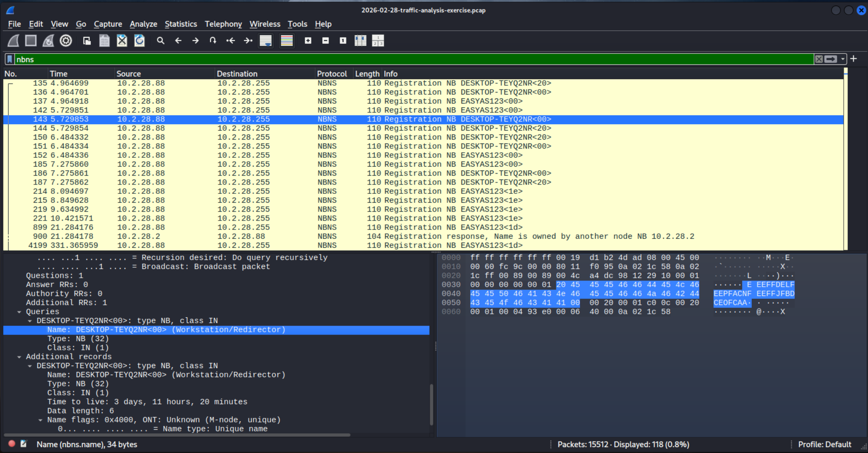
Task: Collapse DESKTOP-TEYQ2NR<00> under Additional records
Action: pyautogui.click(x=30, y=366)
